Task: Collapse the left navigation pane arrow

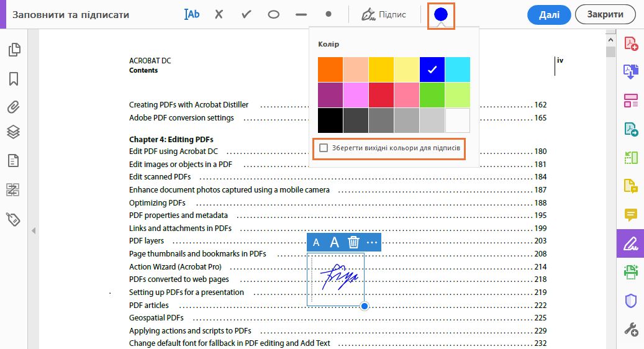Action: pos(34,231)
